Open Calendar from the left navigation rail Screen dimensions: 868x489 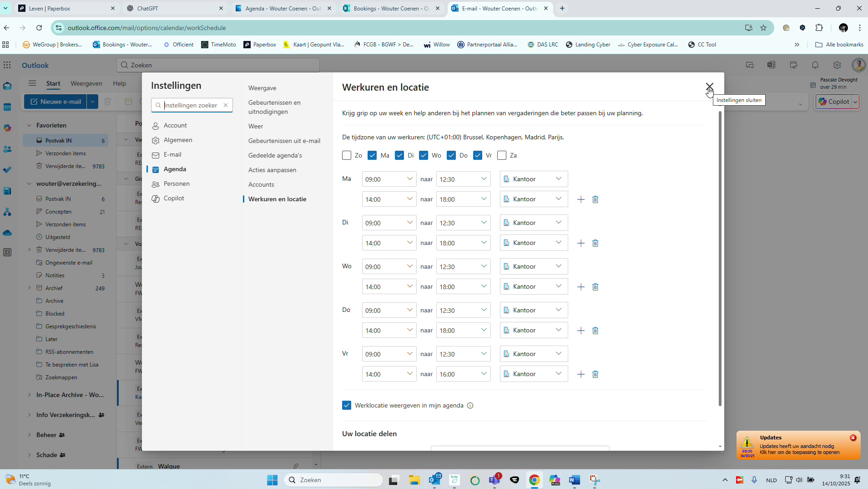coord(7,107)
